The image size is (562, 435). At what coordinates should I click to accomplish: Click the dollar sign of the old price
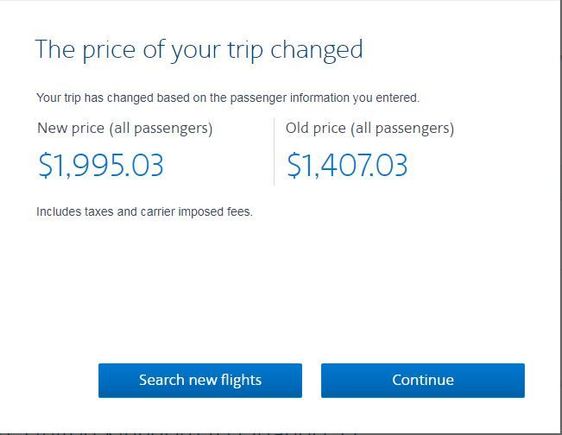[x=294, y=165]
